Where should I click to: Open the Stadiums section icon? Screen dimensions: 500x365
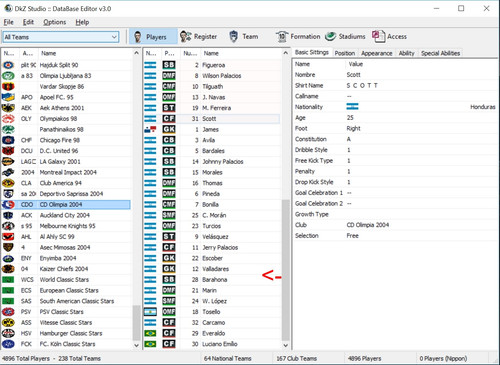coord(330,36)
